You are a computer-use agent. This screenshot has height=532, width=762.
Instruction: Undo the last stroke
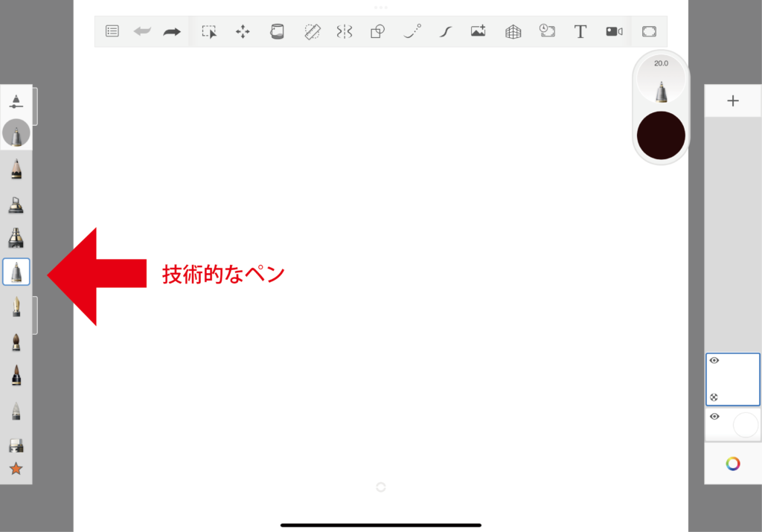coord(142,31)
